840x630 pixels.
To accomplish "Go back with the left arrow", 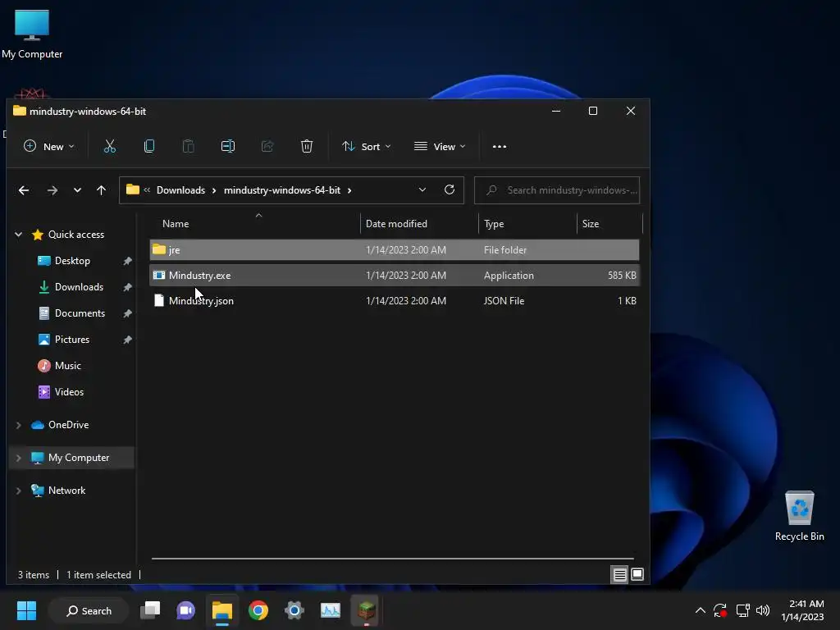I will coord(24,190).
